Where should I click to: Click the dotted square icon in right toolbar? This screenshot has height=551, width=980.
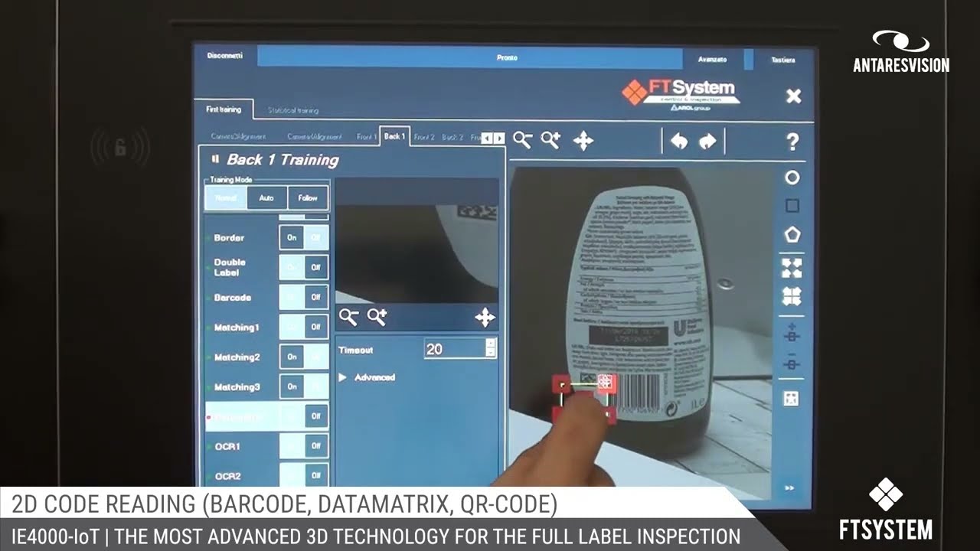(x=792, y=398)
